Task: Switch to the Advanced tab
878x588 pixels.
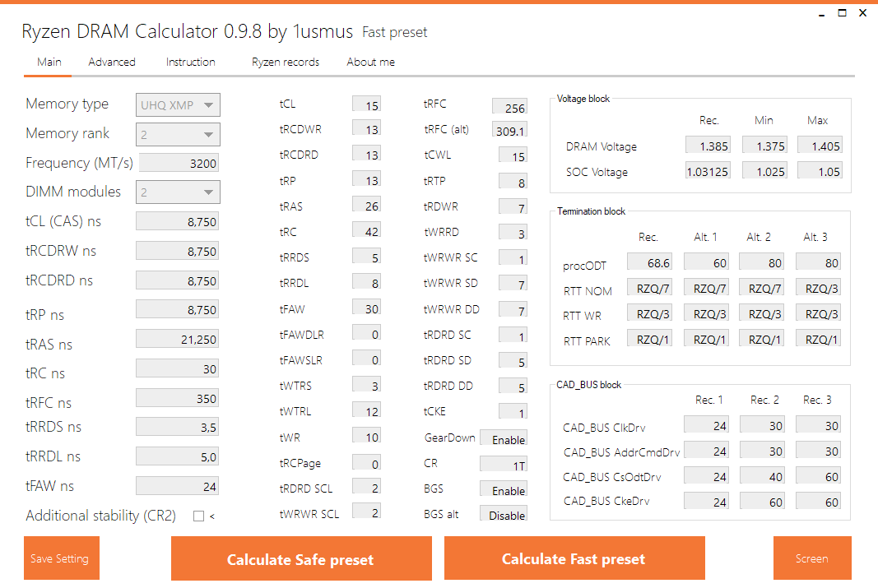Action: (x=112, y=62)
